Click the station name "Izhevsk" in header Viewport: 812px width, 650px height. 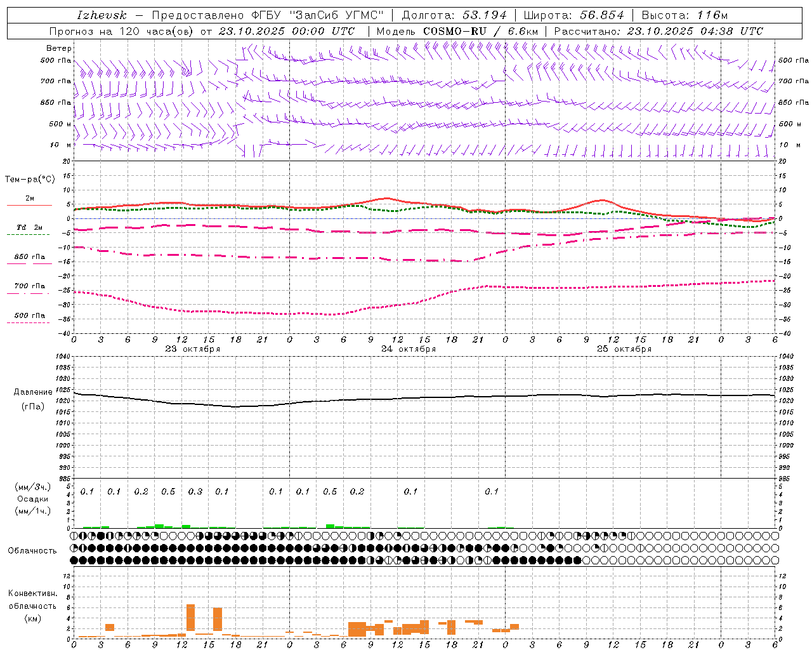tap(101, 15)
